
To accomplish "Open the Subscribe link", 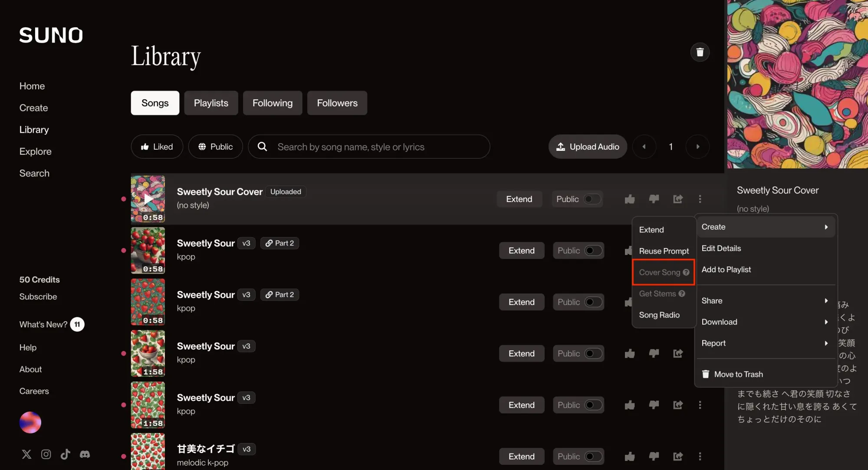I will pos(38,297).
